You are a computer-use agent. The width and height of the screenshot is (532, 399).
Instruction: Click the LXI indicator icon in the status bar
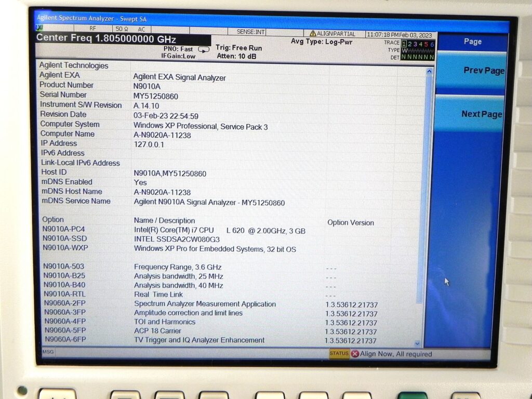coord(40,28)
